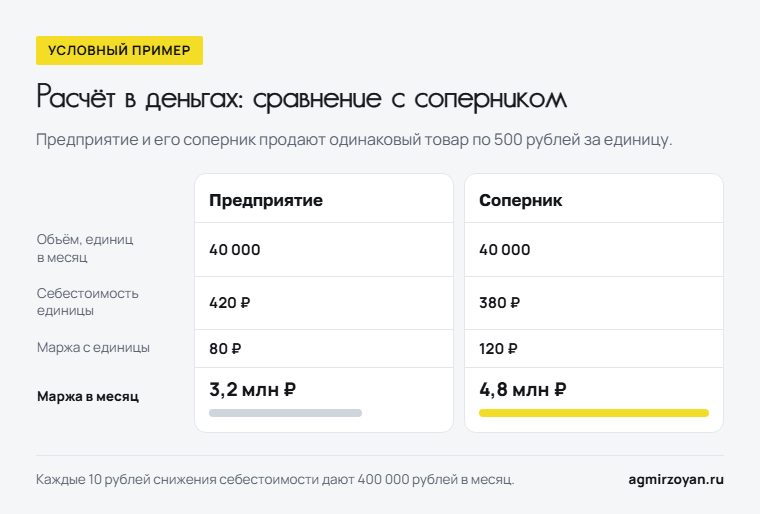Click the 4,8 млн ₽ monthly margin
This screenshot has width=760, height=514.
[x=522, y=389]
